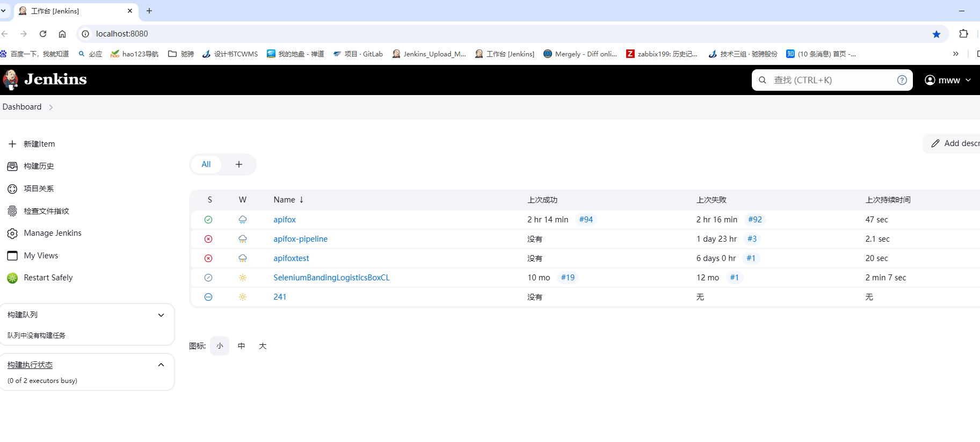Open the apifox job
The height and width of the screenshot is (442, 980).
[285, 220]
